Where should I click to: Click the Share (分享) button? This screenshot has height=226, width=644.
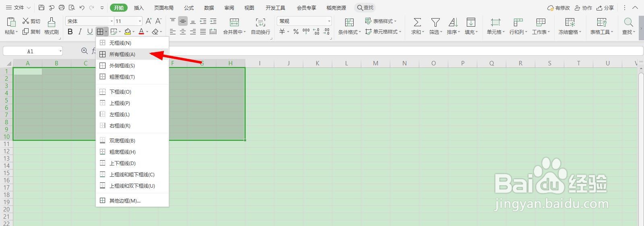point(606,8)
